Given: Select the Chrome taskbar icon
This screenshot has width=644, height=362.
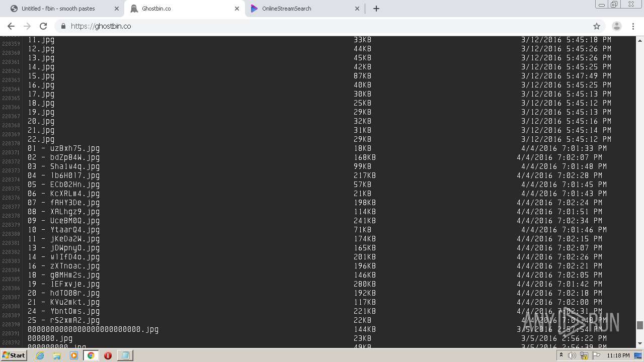Looking at the screenshot, I should pyautogui.click(x=91, y=355).
